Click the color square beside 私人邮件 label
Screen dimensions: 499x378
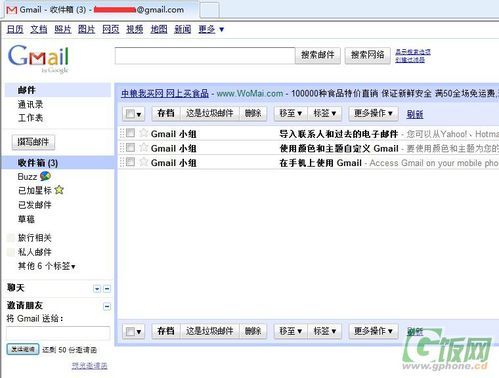point(11,252)
